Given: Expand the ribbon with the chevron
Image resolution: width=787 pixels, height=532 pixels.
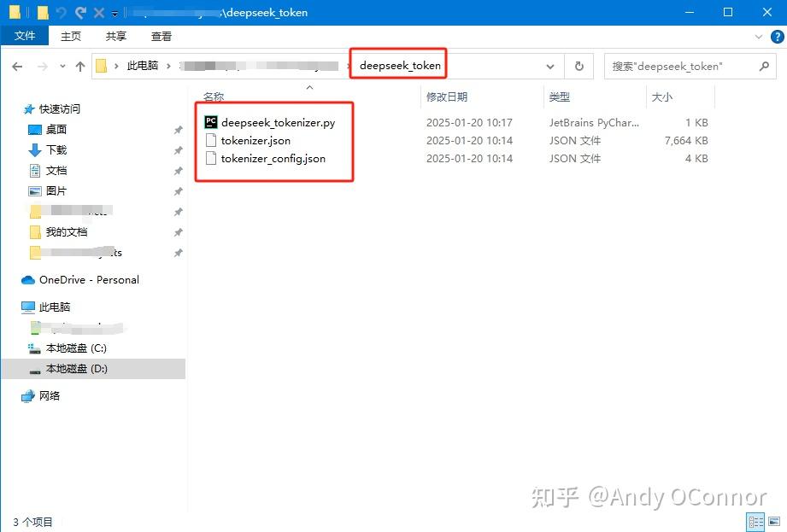Looking at the screenshot, I should 757,36.
